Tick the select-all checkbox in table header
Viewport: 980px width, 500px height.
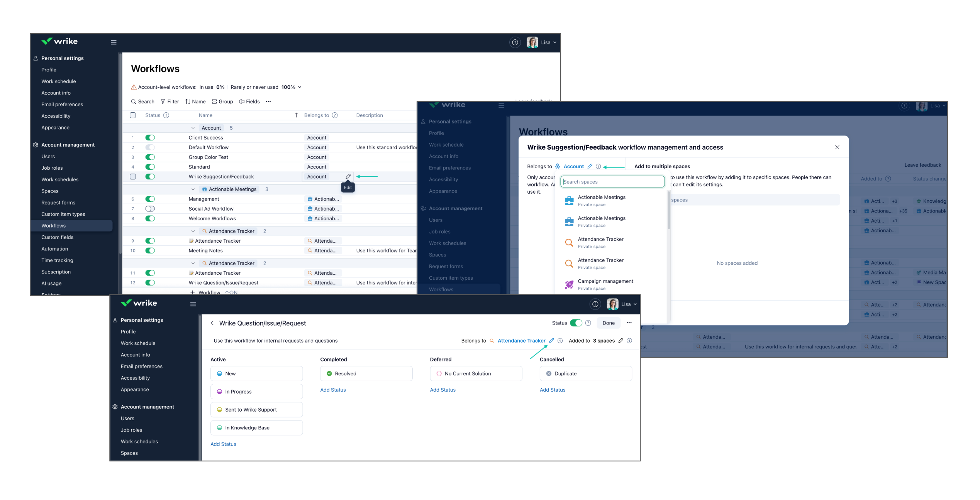[x=133, y=115]
